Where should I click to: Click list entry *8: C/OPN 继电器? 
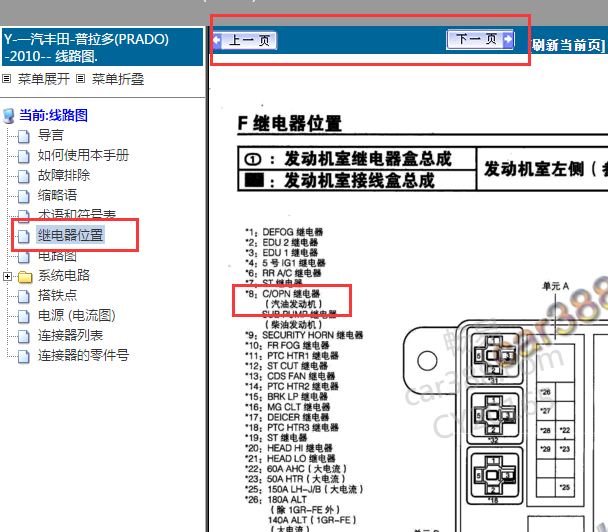coord(283,294)
